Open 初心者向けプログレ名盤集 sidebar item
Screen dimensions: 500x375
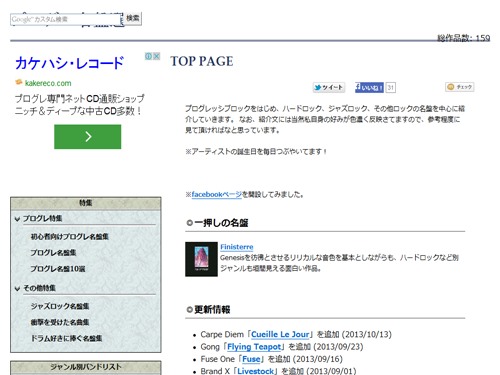70,237
